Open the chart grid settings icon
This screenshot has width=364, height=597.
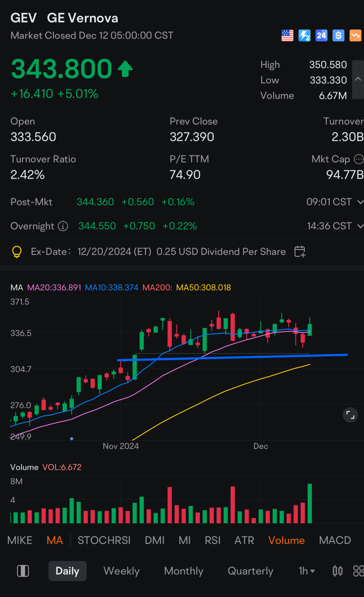(359, 571)
